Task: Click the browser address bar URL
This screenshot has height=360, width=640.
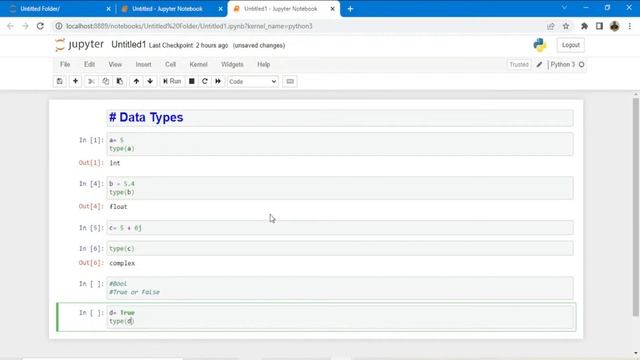Action: [x=189, y=26]
